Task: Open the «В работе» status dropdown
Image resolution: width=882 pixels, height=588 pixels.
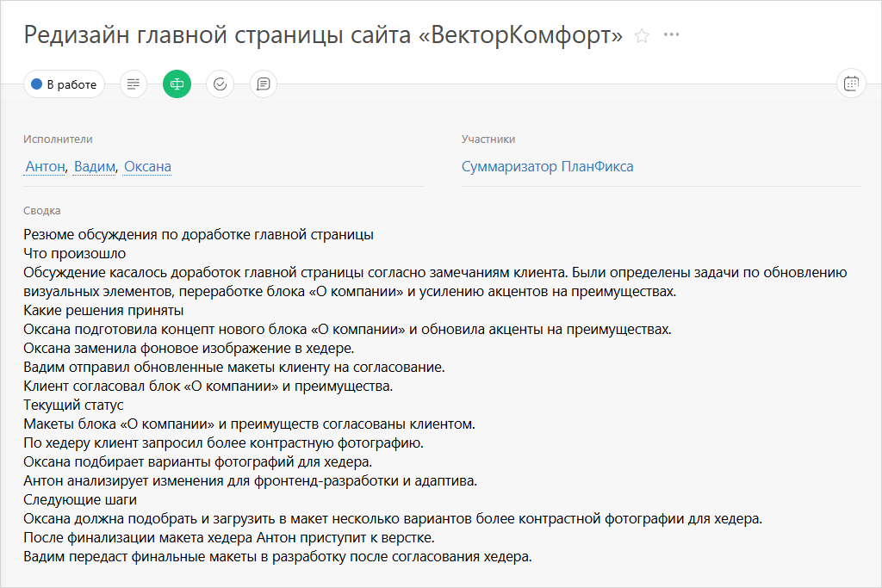Action: coord(65,84)
